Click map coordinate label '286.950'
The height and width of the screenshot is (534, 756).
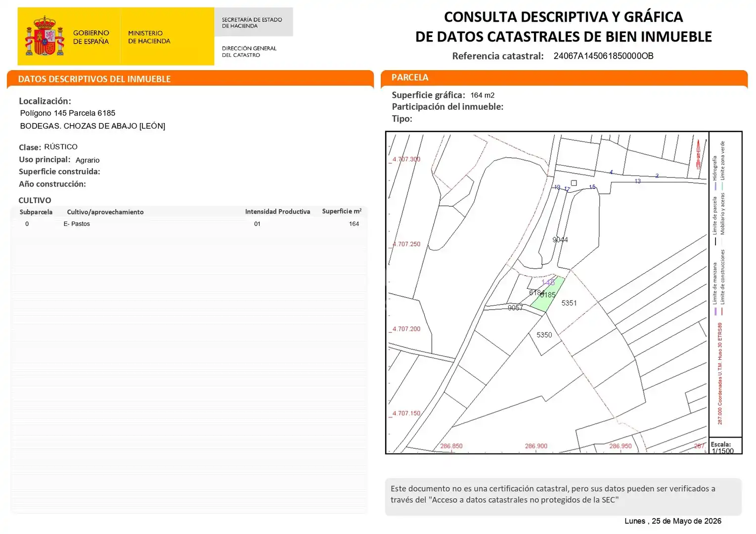pos(621,446)
